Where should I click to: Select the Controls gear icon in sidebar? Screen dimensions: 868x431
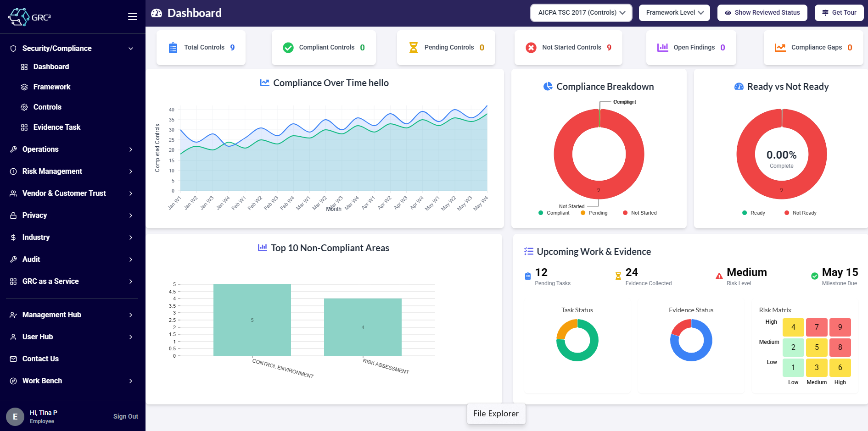point(24,107)
